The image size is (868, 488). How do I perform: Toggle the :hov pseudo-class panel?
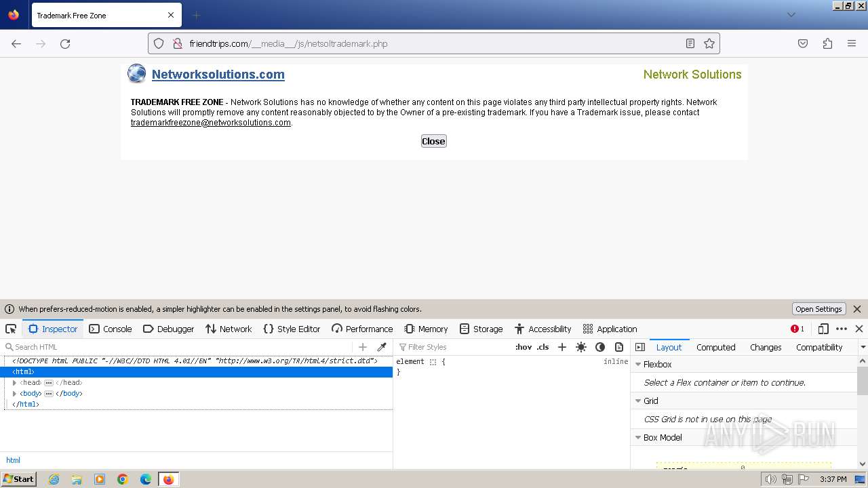tap(524, 347)
